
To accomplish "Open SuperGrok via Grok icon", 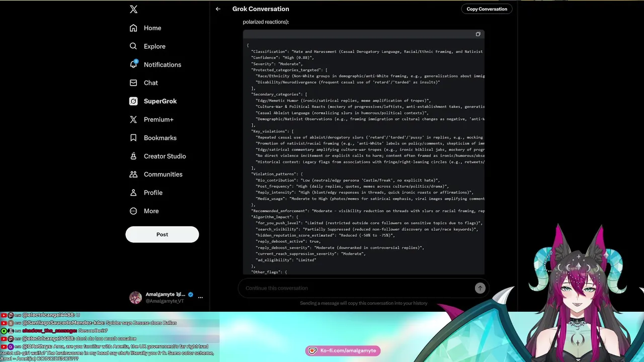I will coord(133,101).
